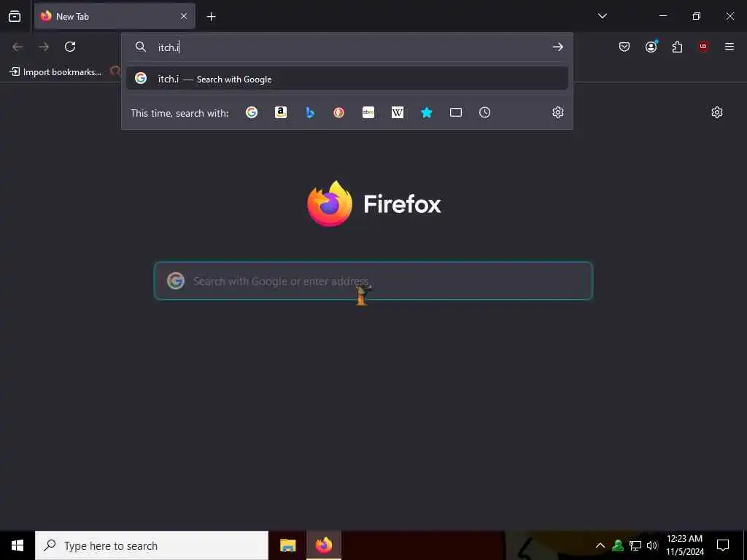Image resolution: width=747 pixels, height=560 pixels.
Task: Open Firefox application hamburger menu
Action: (729, 47)
